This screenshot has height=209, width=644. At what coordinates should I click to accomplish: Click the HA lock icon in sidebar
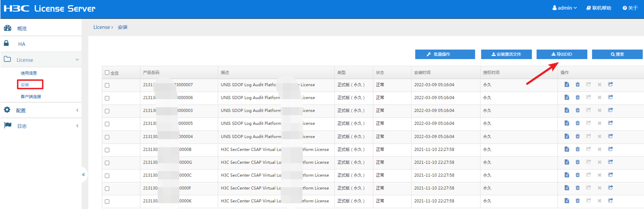(7, 44)
